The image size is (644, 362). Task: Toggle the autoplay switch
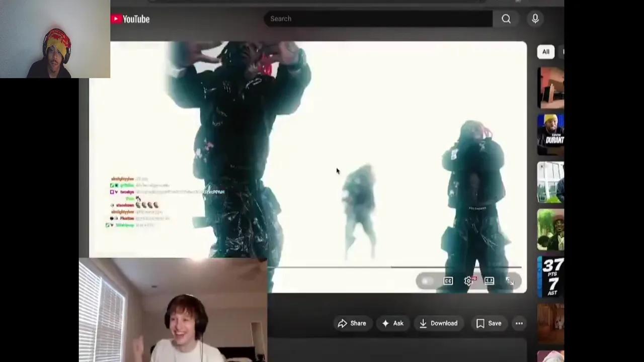point(427,281)
